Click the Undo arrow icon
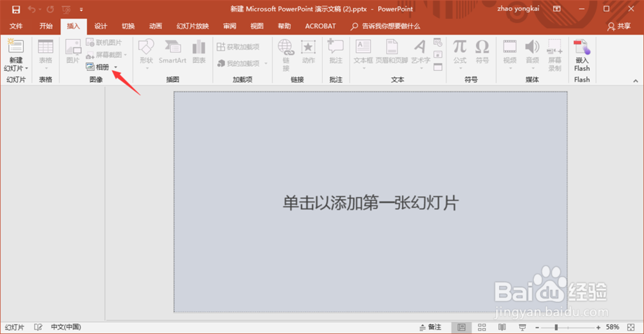The width and height of the screenshot is (644, 334). [32, 9]
